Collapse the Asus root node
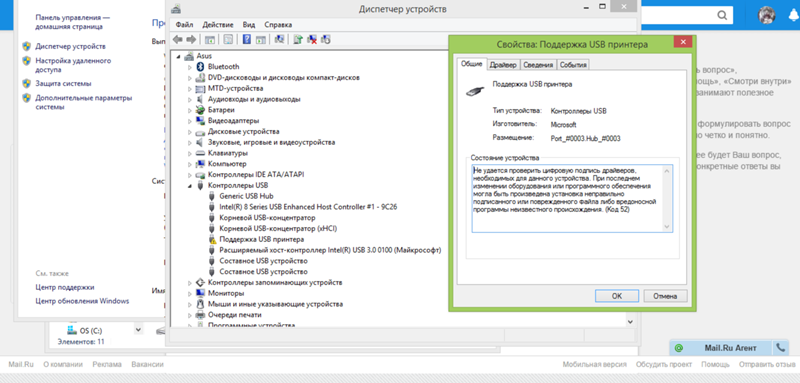This screenshot has width=800, height=383. point(179,56)
